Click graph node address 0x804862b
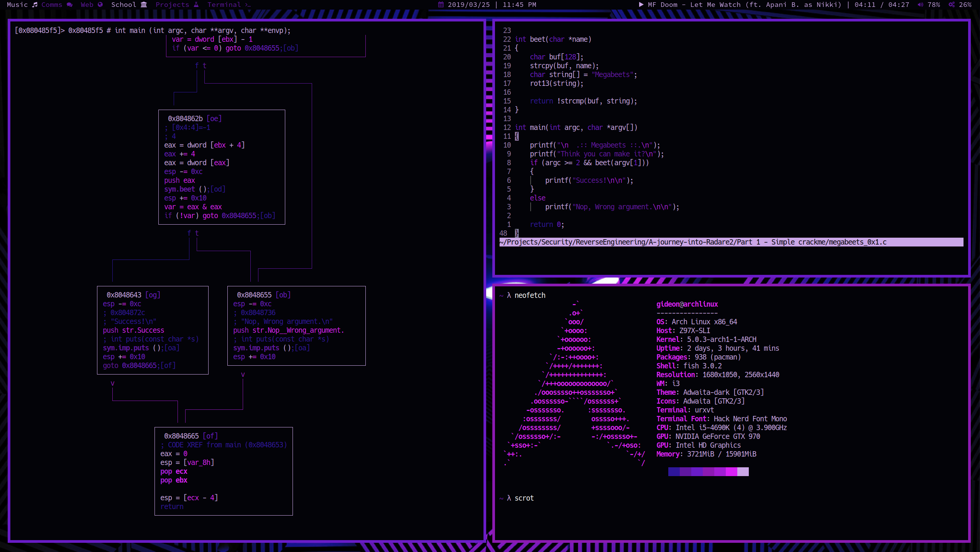The width and height of the screenshot is (980, 552). tap(185, 118)
